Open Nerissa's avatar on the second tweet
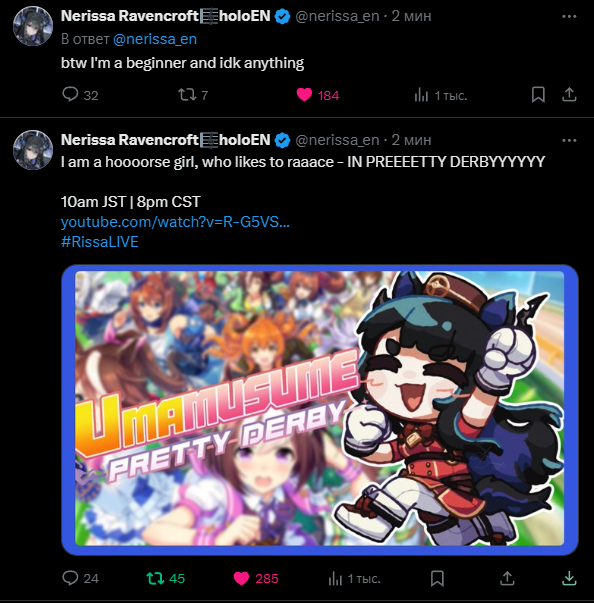 [x=33, y=150]
